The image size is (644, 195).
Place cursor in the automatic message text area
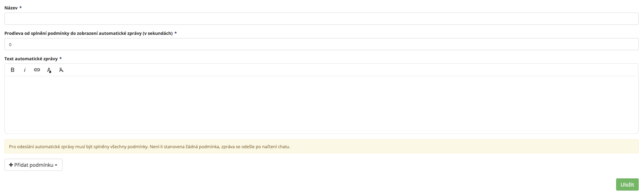321,104
